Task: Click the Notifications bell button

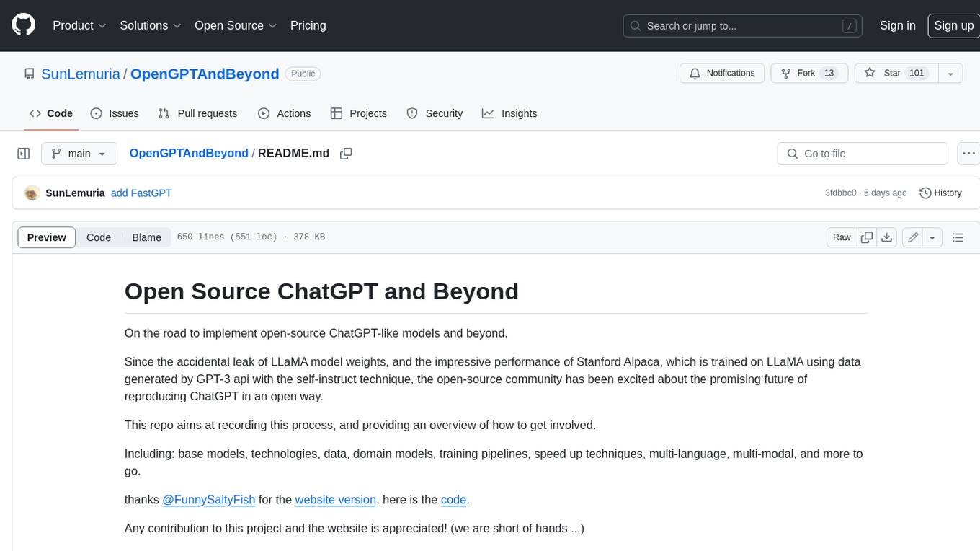Action: [722, 74]
